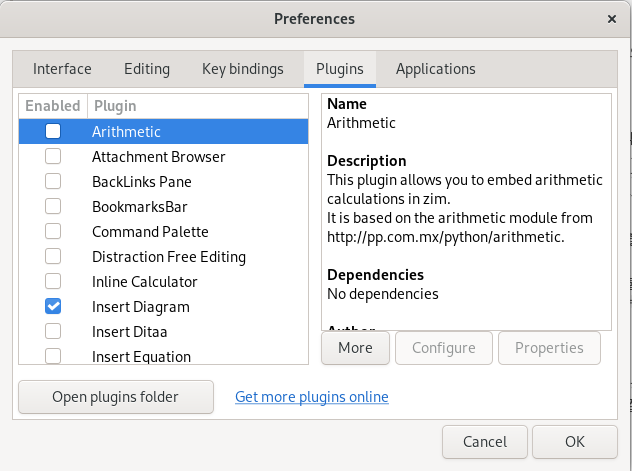Select the Insert Equation plugin row
The image size is (632, 471).
[x=141, y=356]
